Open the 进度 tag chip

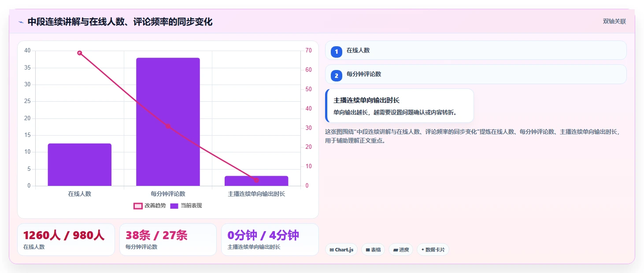tap(401, 250)
